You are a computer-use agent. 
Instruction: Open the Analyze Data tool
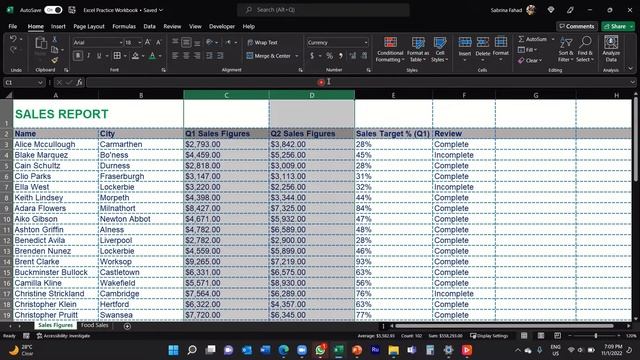[611, 49]
